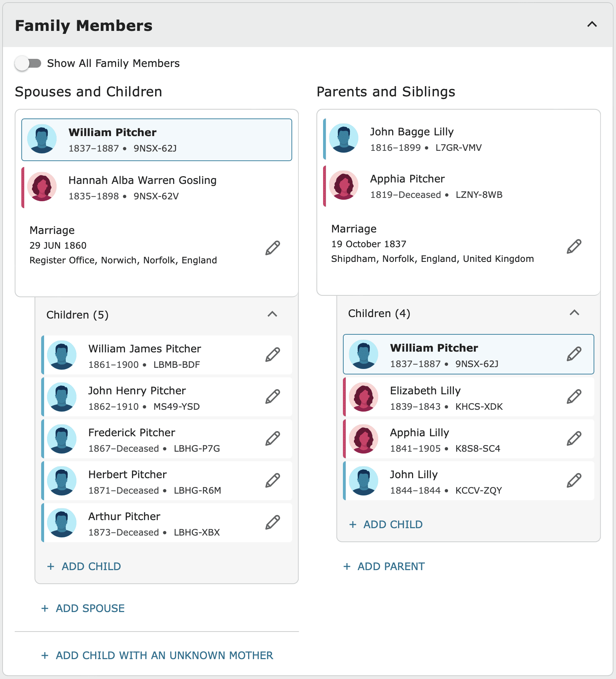Click edit pencil for Apphia Lilly

tap(574, 438)
